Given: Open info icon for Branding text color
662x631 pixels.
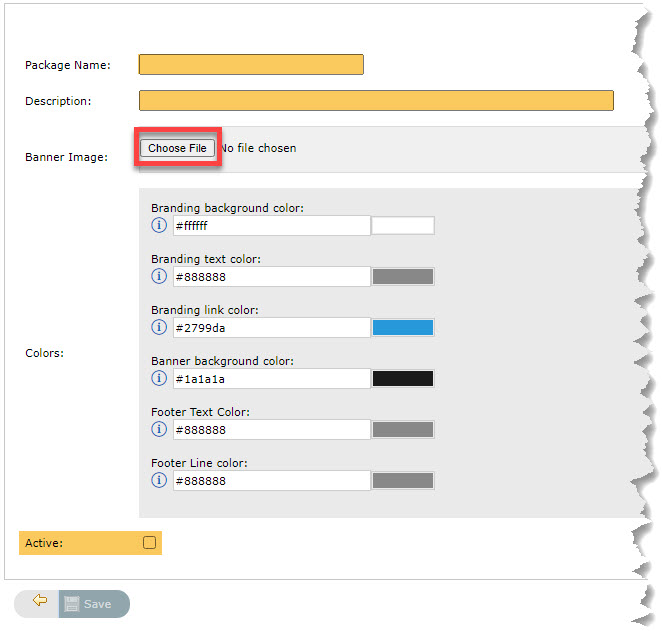Looking at the screenshot, I should [159, 276].
